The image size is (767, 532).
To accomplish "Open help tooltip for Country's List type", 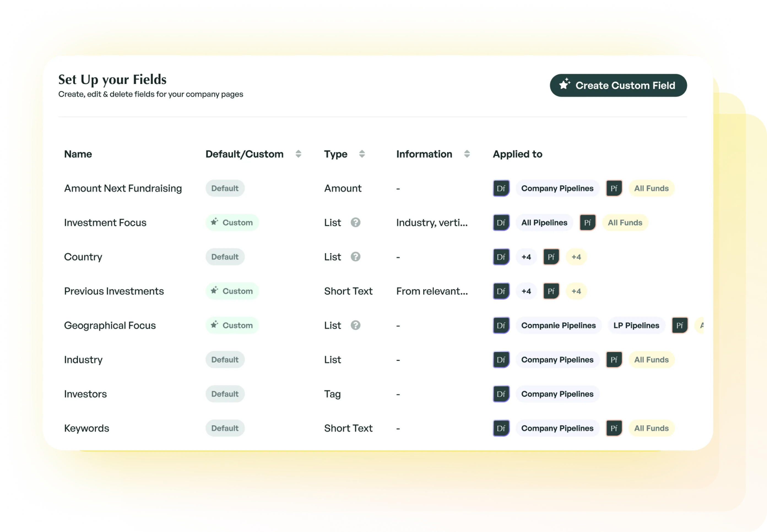I will (355, 257).
